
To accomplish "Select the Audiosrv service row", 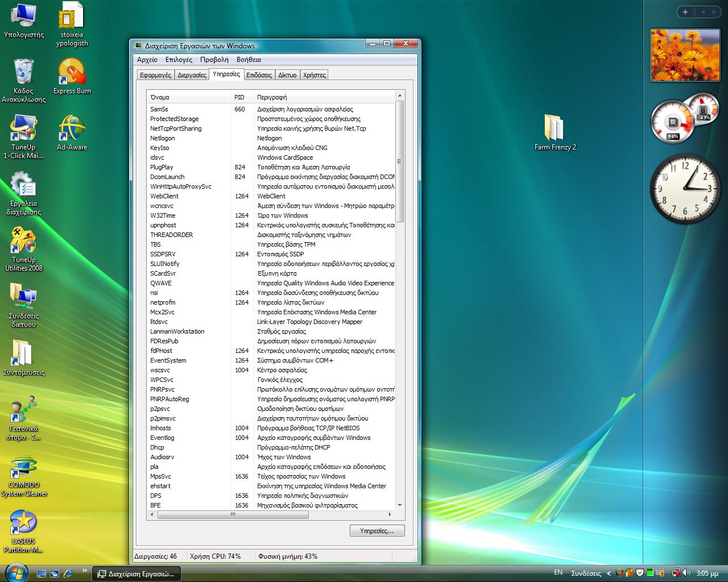I will click(271, 457).
